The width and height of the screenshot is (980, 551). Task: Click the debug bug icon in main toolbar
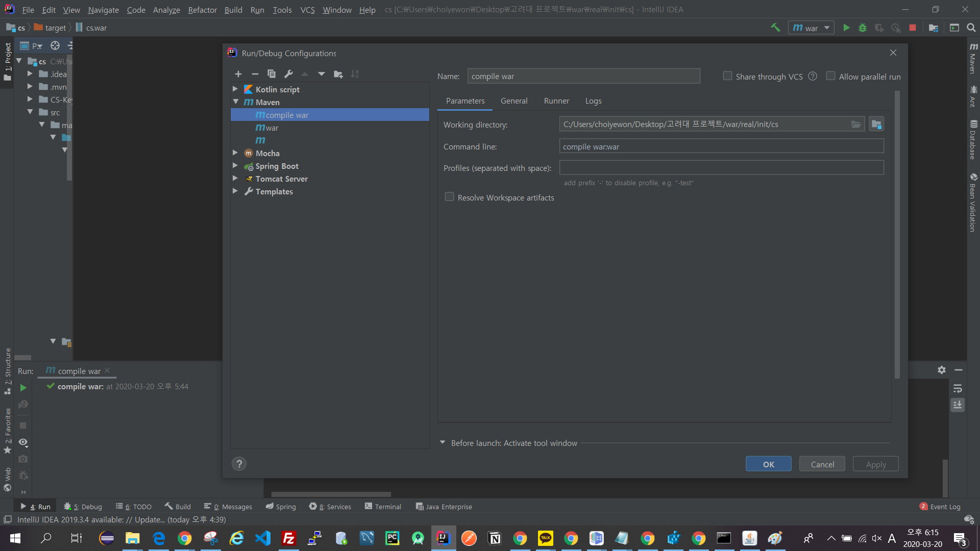(x=863, y=28)
